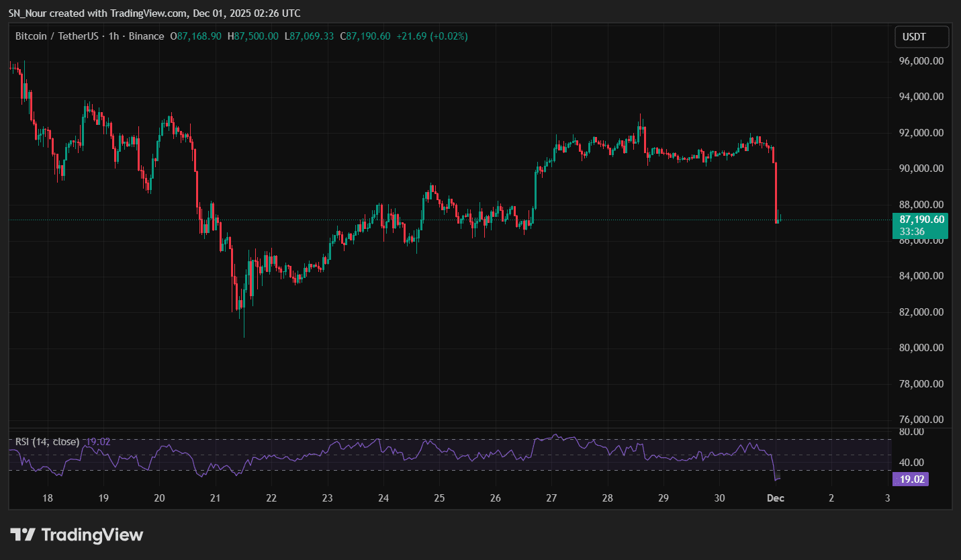Click the 21 date on time axis
This screenshot has height=560, width=961.
pyautogui.click(x=216, y=498)
